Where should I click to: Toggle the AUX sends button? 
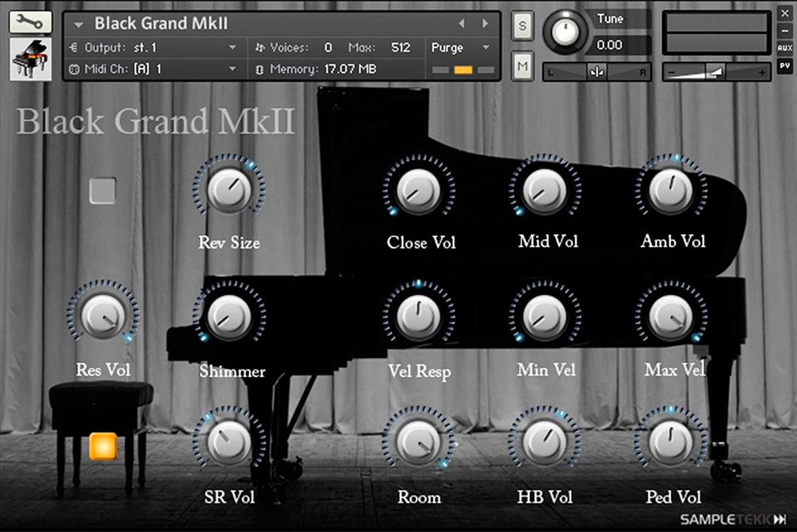(x=784, y=48)
